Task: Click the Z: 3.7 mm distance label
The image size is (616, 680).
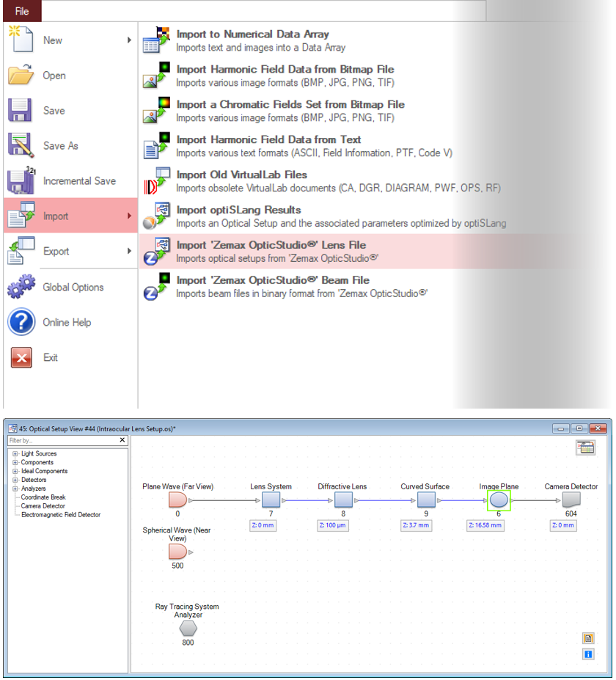Action: tap(416, 525)
